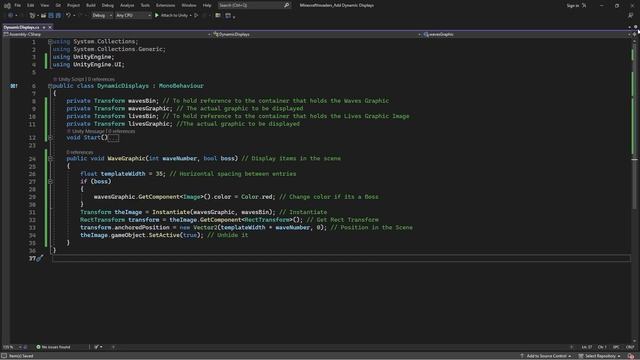Pin the DynamicDisplays.cs tab
The width and height of the screenshot is (640, 360).
pyautogui.click(x=44, y=27)
